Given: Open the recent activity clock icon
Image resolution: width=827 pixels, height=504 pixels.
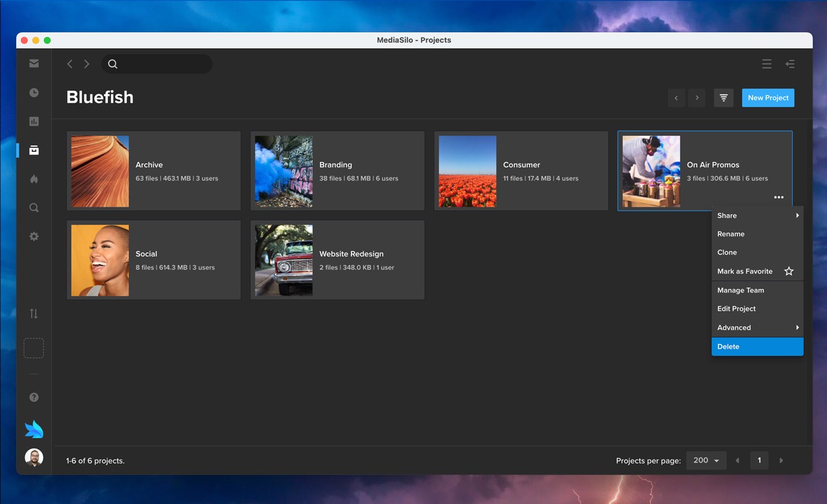Looking at the screenshot, I should [34, 92].
